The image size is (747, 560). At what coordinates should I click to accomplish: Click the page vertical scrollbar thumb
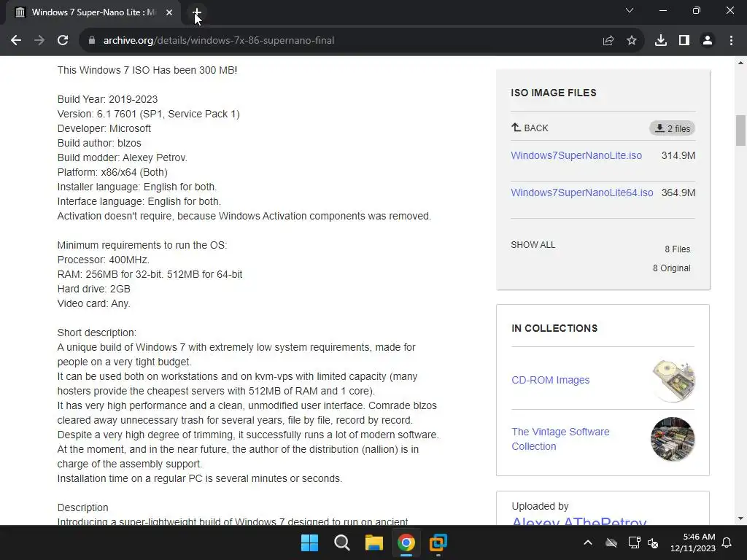click(x=740, y=131)
